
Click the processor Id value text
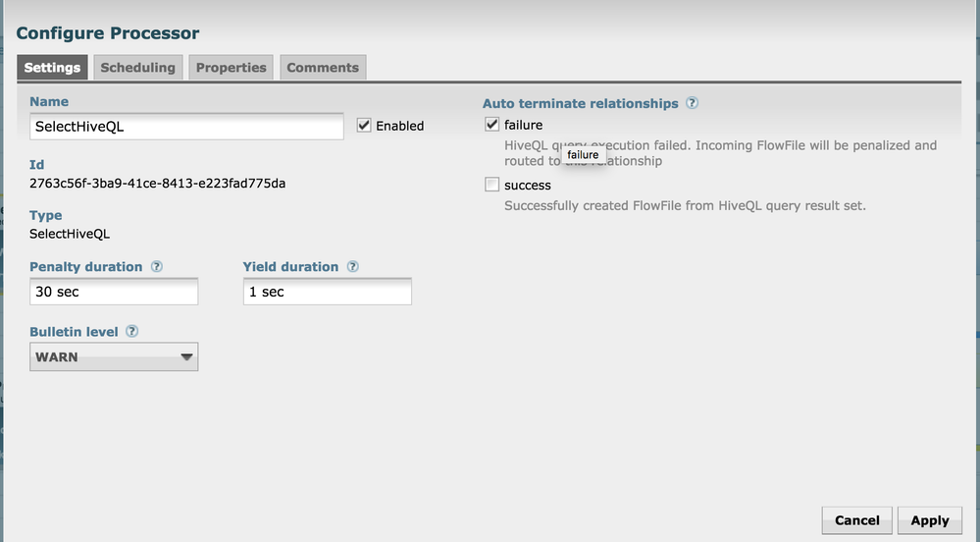[157, 184]
